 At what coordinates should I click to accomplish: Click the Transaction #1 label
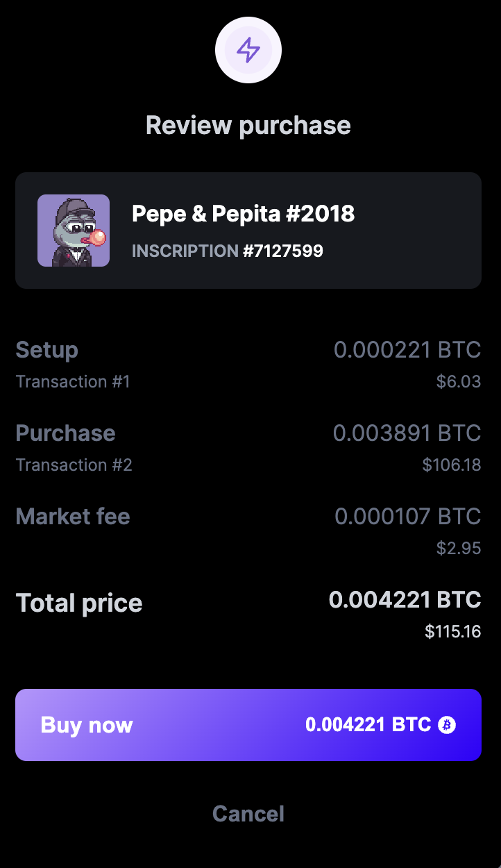tap(73, 381)
